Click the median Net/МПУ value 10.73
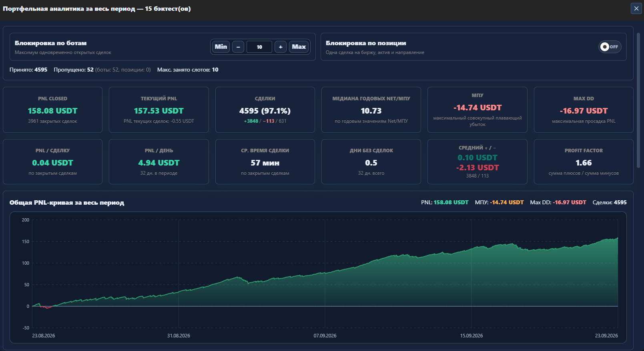The width and height of the screenshot is (644, 351). 371,111
